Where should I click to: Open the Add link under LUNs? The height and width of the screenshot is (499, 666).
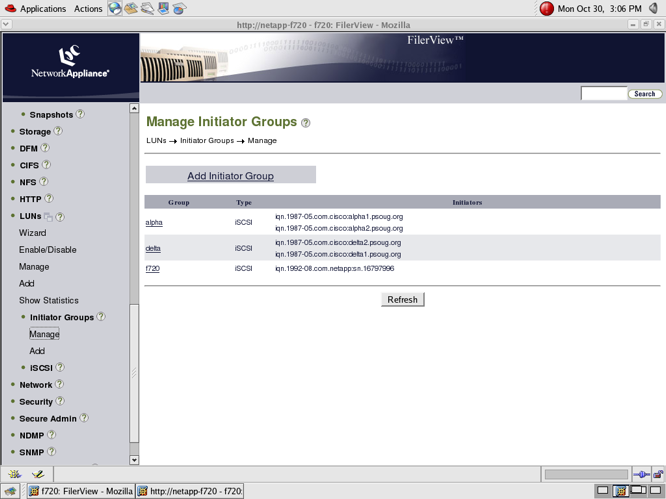(x=26, y=283)
